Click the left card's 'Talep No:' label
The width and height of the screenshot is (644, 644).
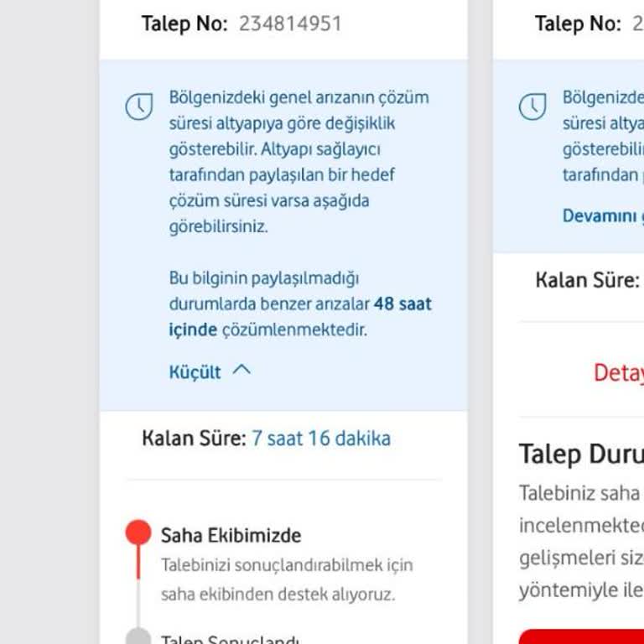pos(184,23)
